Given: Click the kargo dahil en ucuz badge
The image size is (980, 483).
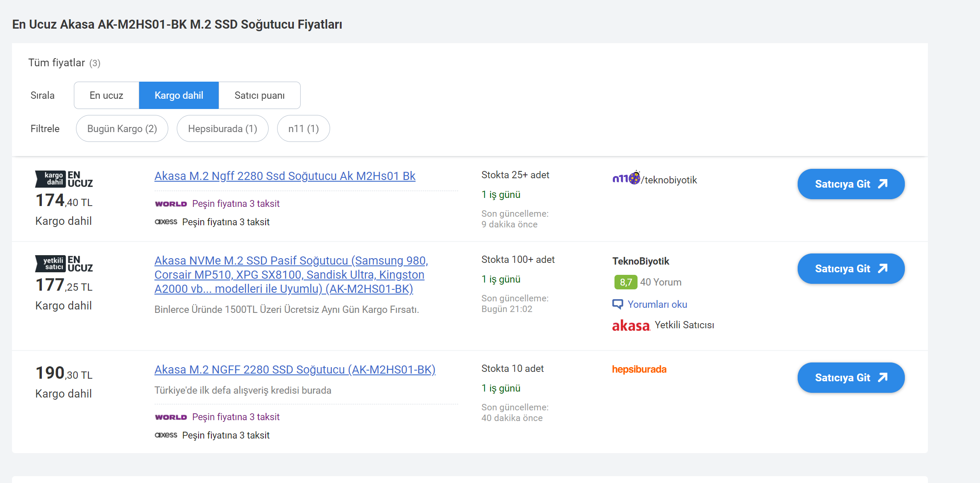Looking at the screenshot, I should [x=64, y=179].
